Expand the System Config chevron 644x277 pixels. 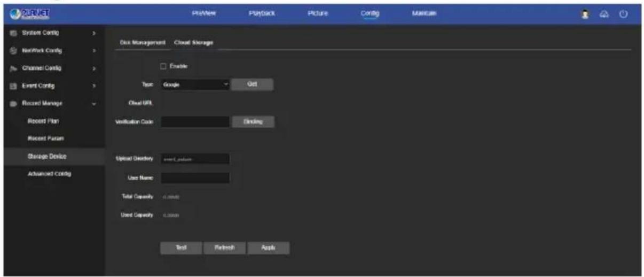point(94,34)
